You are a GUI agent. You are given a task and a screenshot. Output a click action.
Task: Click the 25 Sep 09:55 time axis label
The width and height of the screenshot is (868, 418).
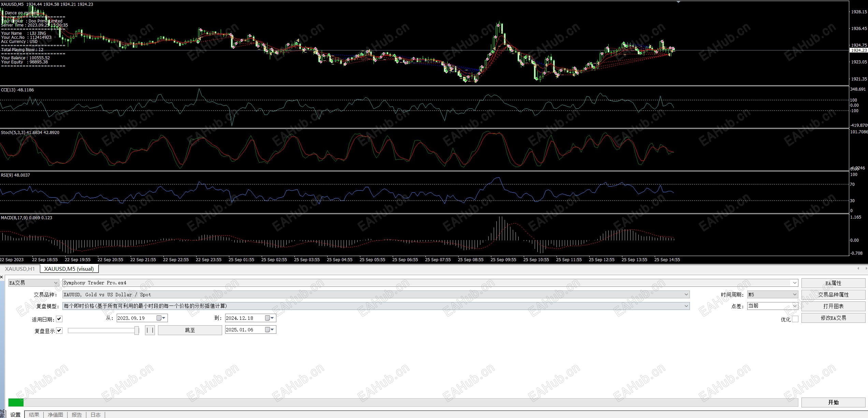pyautogui.click(x=503, y=259)
